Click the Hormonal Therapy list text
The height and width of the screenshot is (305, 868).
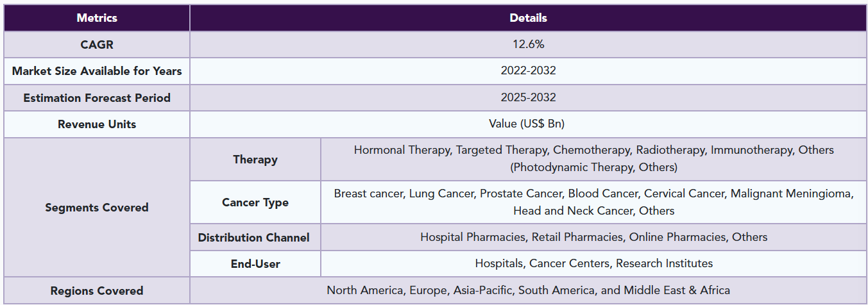593,159
